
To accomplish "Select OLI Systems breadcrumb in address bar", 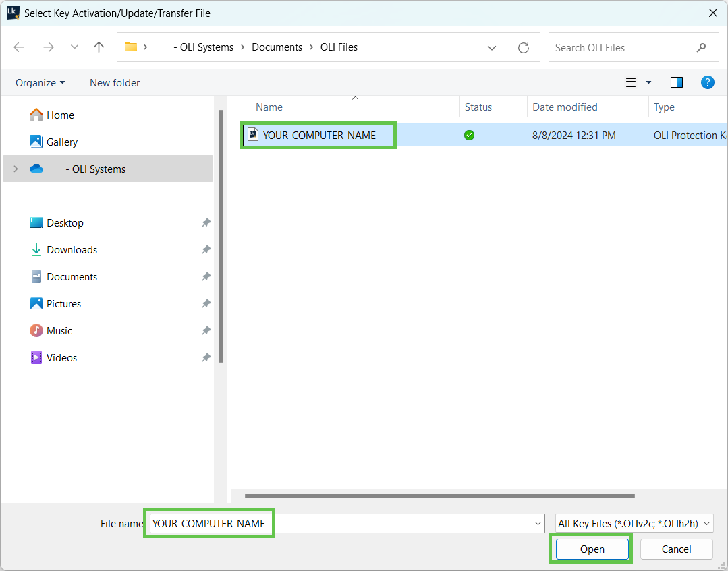I will click(x=203, y=47).
